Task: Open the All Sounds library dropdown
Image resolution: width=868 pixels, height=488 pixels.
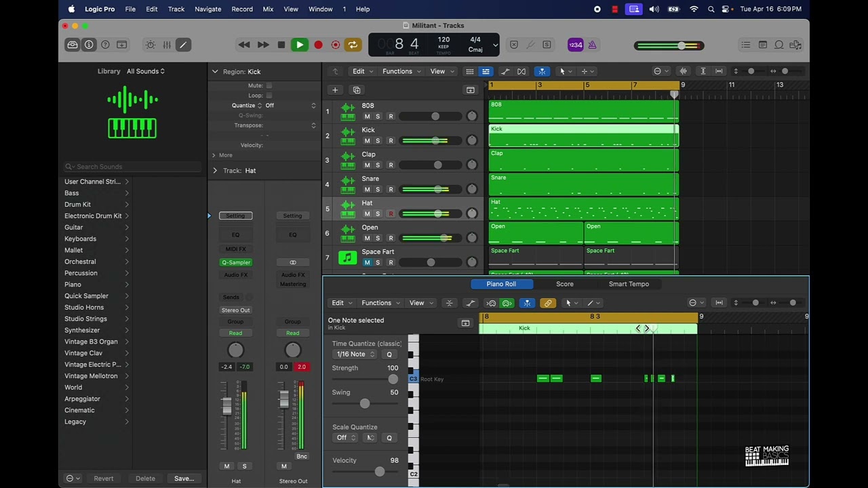Action: [x=146, y=71]
